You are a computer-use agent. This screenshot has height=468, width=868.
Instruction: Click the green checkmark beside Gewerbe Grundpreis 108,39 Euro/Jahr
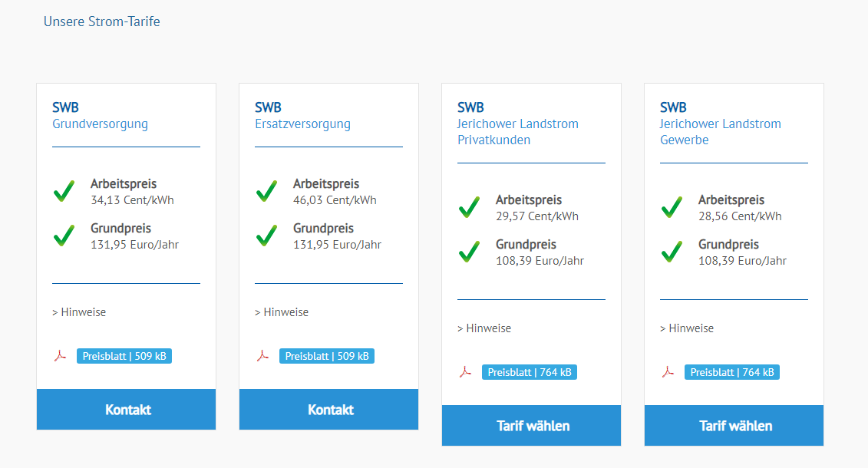tap(672, 252)
